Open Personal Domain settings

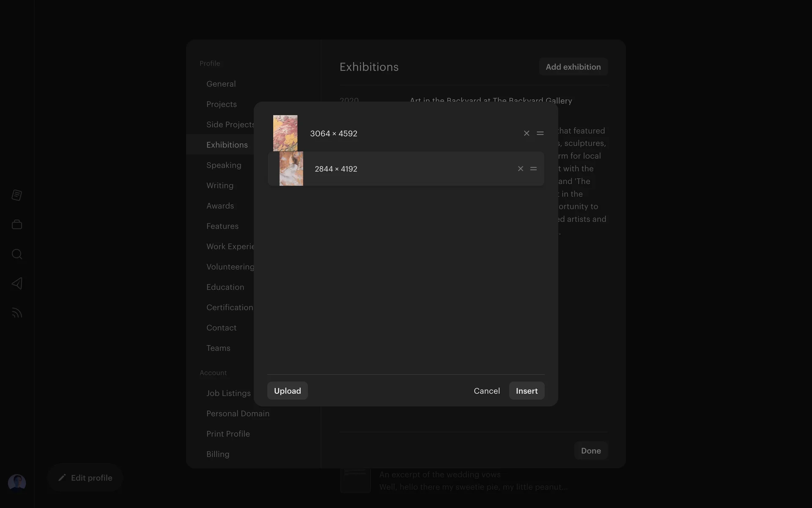point(238,414)
